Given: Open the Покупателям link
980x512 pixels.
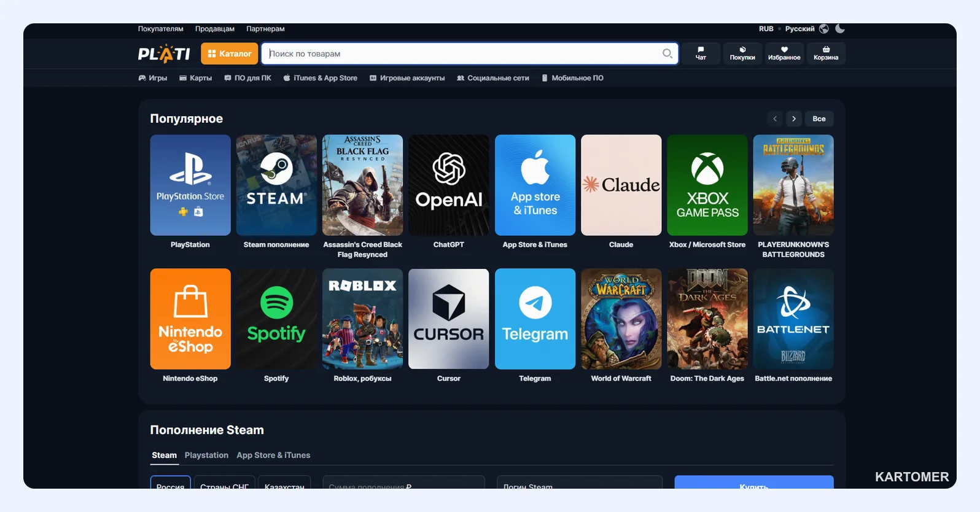Looking at the screenshot, I should coord(160,29).
